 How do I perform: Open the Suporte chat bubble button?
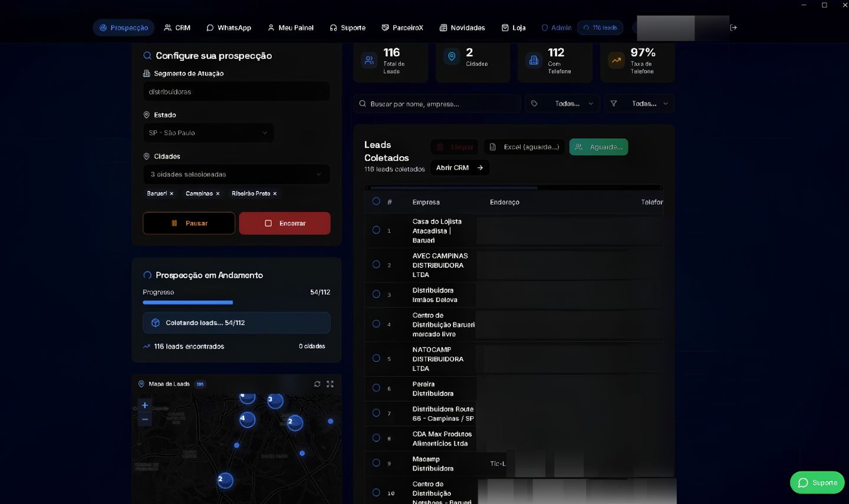(817, 483)
